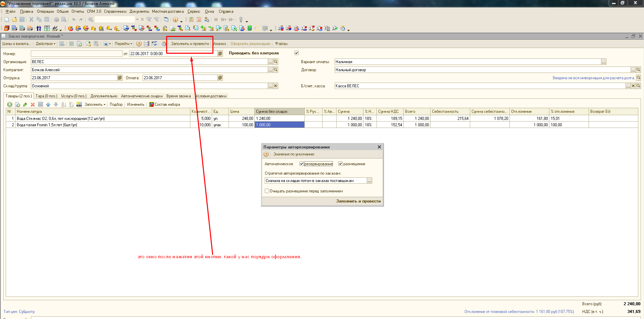Image resolution: width=644 pixels, height=319 pixels.
Task: Click the green add row icon
Action: pos(10,104)
